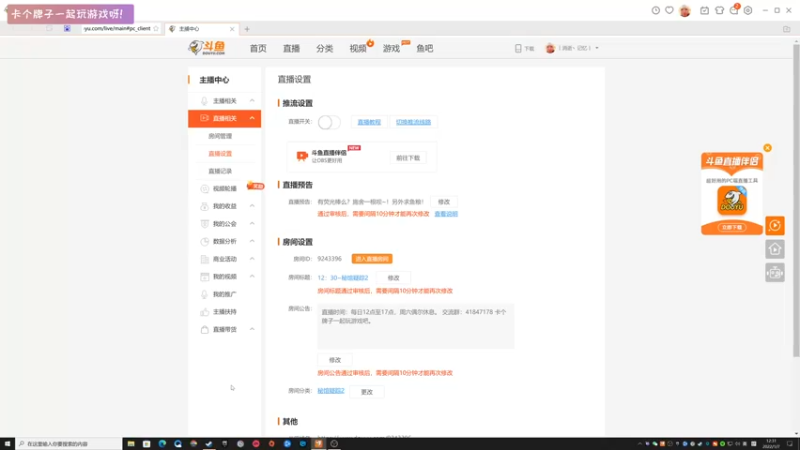This screenshot has width=800, height=450.
Task: Go to the 视频 nav tab
Action: (x=358, y=48)
